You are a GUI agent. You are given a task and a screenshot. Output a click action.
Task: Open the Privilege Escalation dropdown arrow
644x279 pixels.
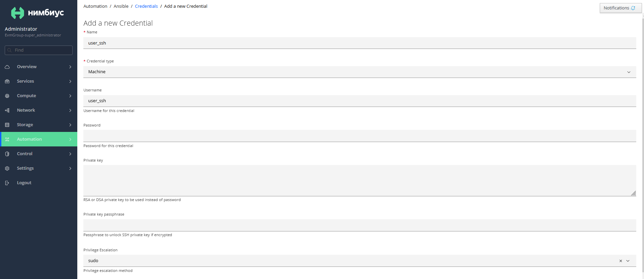pos(628,261)
